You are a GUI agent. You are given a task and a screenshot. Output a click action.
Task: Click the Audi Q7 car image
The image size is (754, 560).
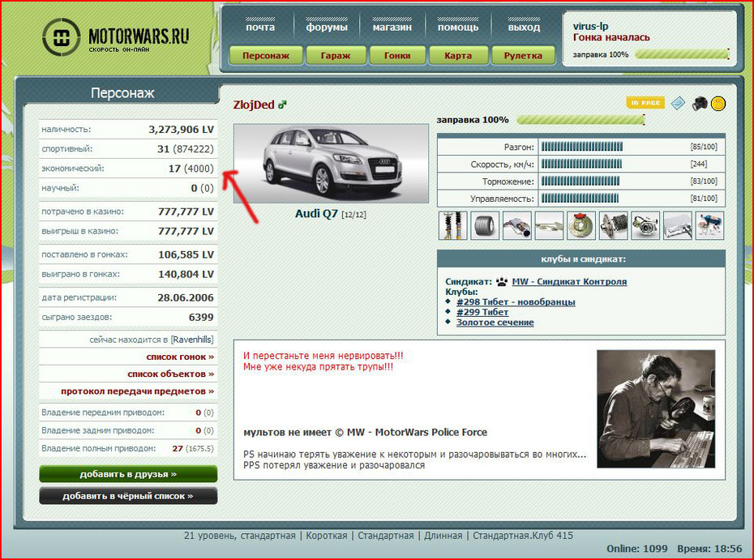(x=331, y=164)
